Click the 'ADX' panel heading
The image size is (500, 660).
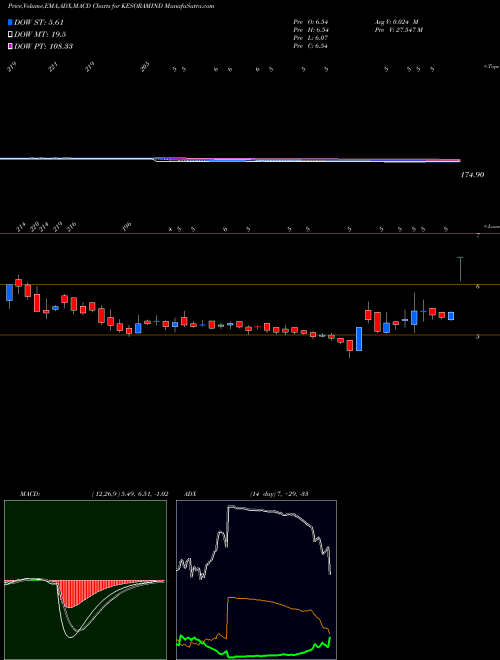click(x=190, y=494)
